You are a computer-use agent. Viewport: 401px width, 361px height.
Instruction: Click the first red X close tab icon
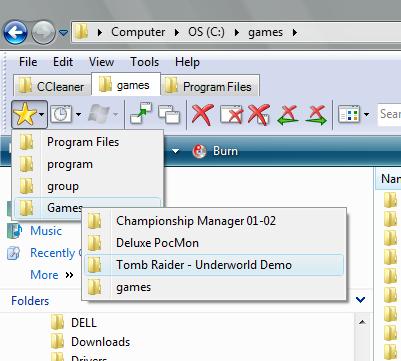coord(203,114)
